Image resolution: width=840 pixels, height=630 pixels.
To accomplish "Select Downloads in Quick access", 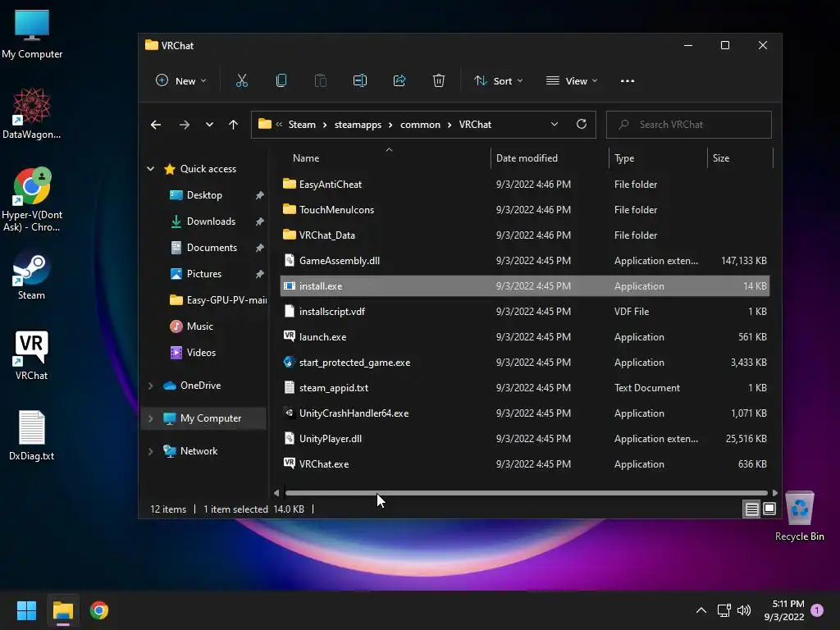I will [211, 221].
